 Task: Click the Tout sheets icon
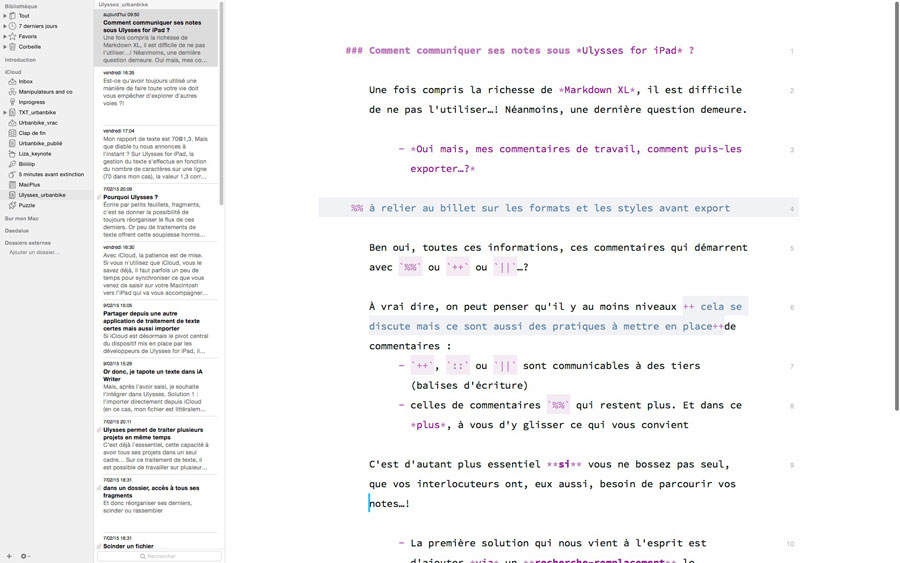(x=12, y=16)
